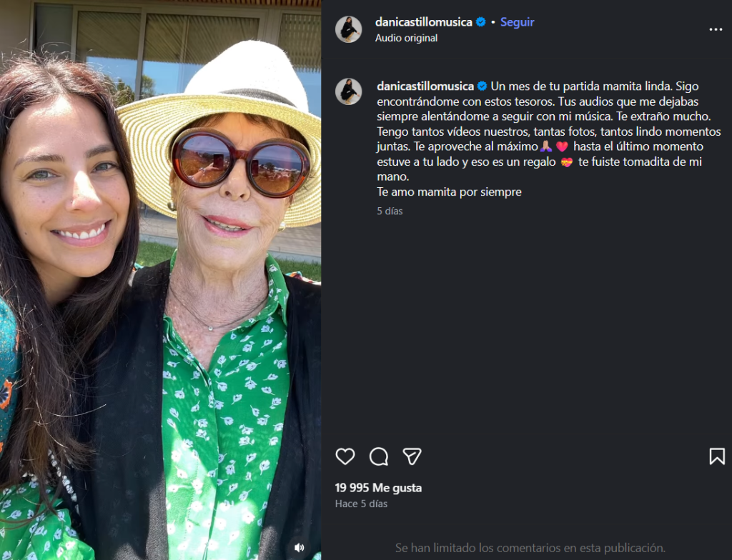Screen dimensions: 732x560
Task: Share the post via paper plane icon
Action: pyautogui.click(x=412, y=456)
